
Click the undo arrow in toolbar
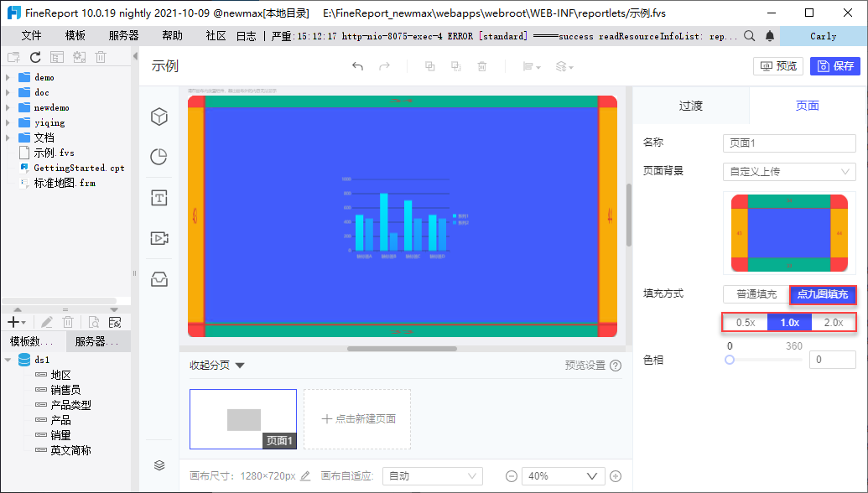[x=357, y=66]
